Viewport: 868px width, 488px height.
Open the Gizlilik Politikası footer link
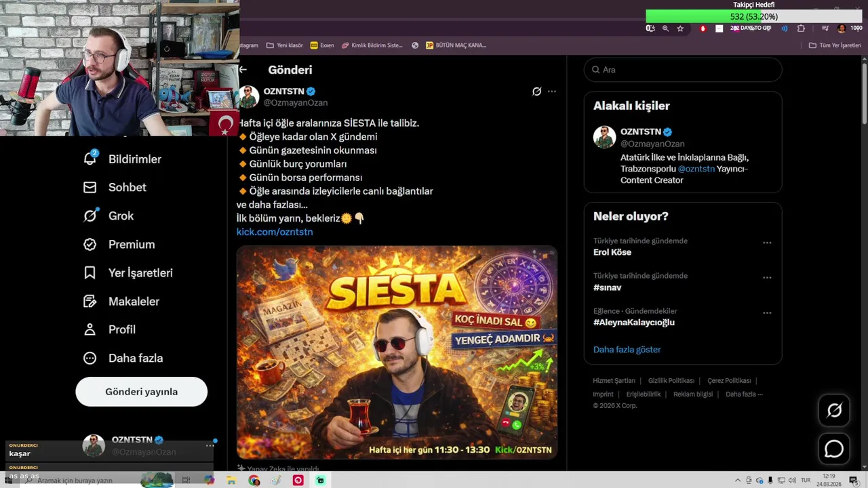point(671,380)
